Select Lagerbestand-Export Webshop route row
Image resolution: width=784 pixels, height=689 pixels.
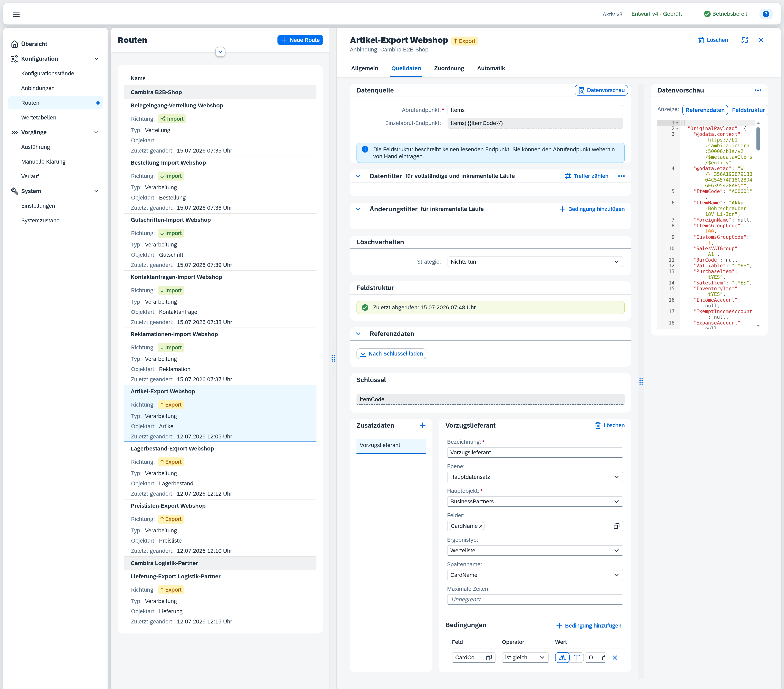pos(220,471)
